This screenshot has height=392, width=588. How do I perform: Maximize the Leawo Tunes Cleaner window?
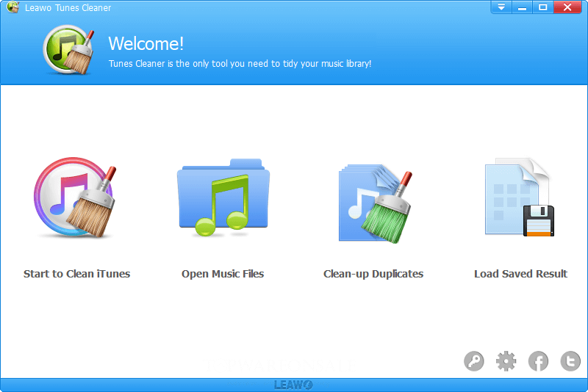tap(542, 7)
